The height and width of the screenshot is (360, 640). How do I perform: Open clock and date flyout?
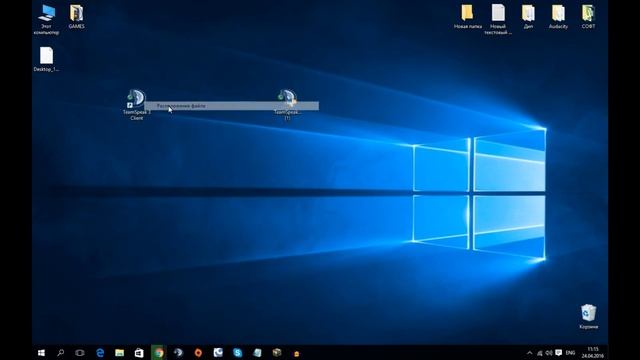tap(593, 353)
